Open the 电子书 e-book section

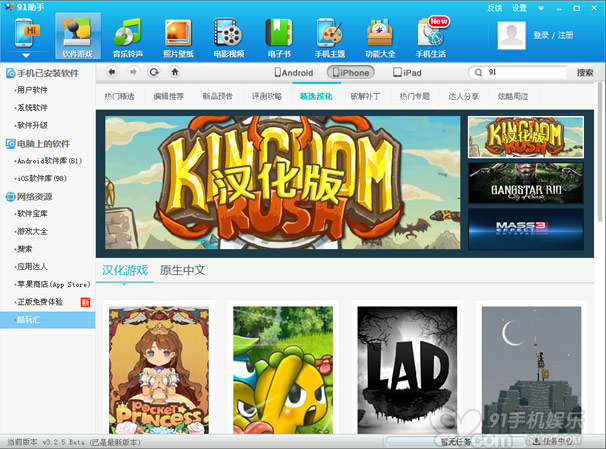pos(279,38)
